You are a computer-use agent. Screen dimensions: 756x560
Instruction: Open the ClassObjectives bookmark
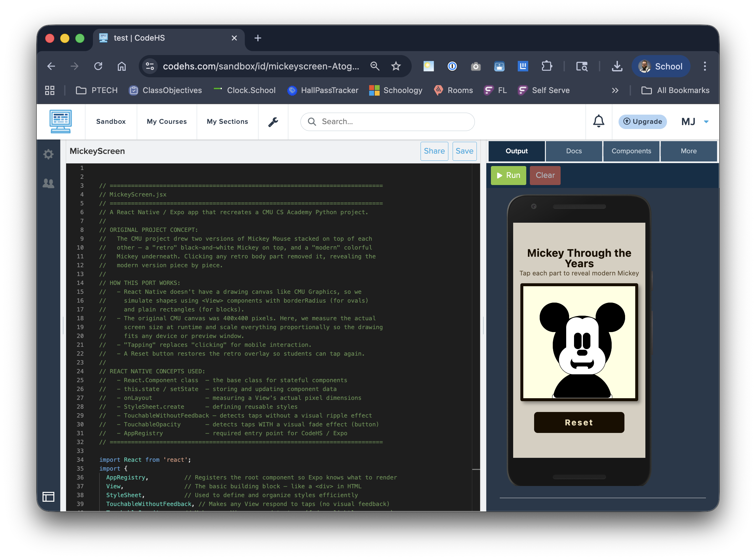click(165, 90)
